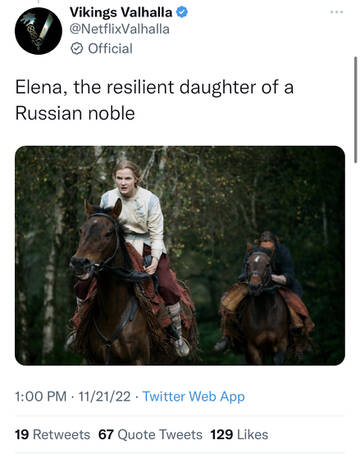Click the Official checkmark icon
Image resolution: width=360 pixels, height=454 pixels.
pyautogui.click(x=77, y=49)
